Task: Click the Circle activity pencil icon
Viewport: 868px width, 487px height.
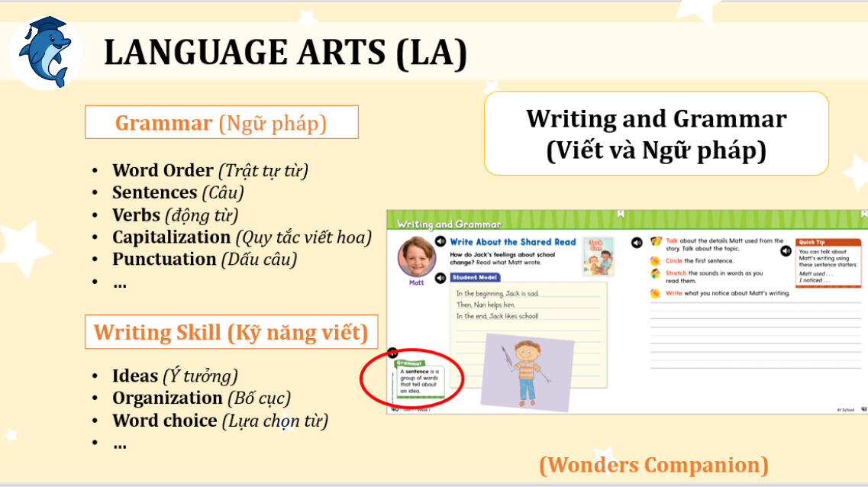Action: (x=655, y=261)
